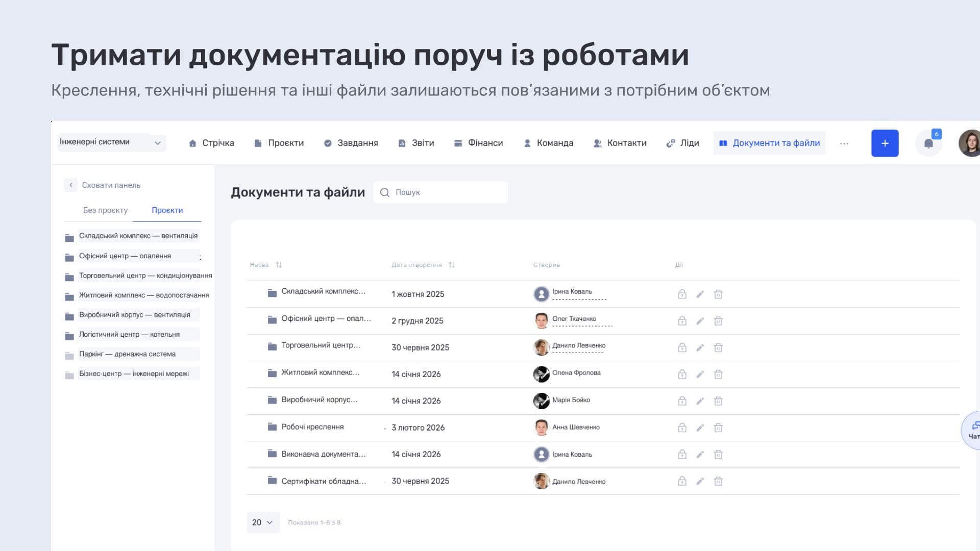The height and width of the screenshot is (551, 980).
Task: Switch to Без проєкту tab
Action: coord(105,210)
